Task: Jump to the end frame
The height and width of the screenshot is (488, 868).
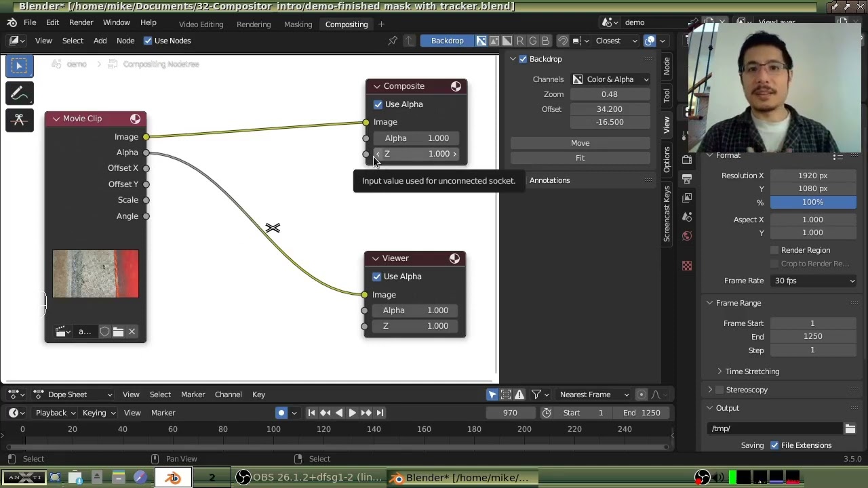Action: point(380,413)
